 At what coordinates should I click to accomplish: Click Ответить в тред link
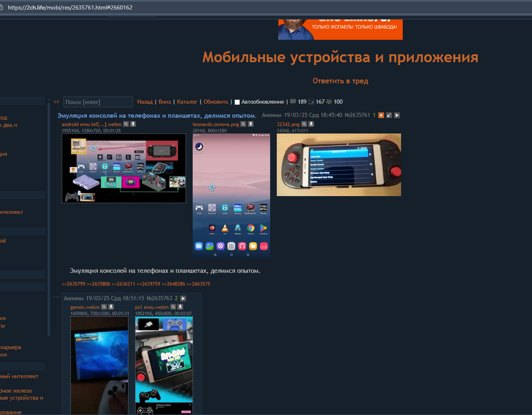pyautogui.click(x=340, y=81)
